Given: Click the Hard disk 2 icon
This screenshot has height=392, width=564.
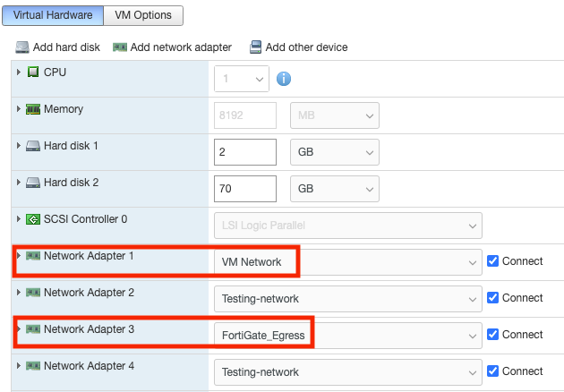Looking at the screenshot, I should click(33, 183).
